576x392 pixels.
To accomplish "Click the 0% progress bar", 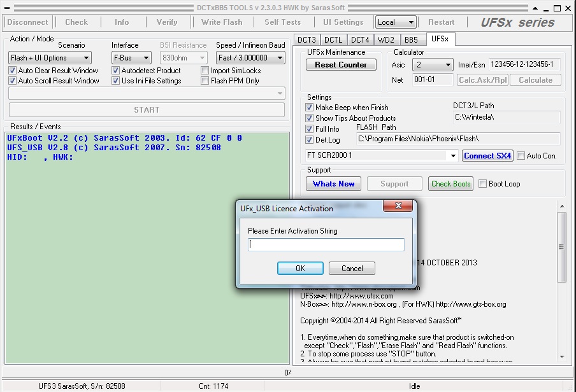I will [287, 372].
